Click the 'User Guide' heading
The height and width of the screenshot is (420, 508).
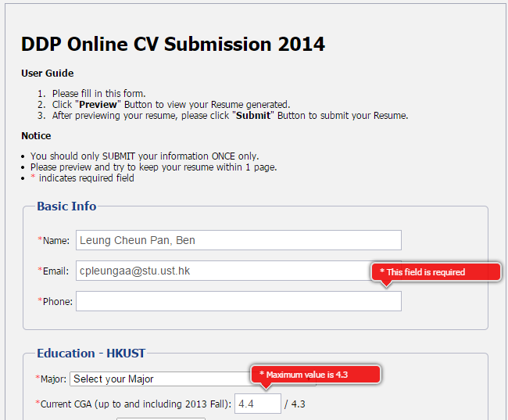(48, 74)
